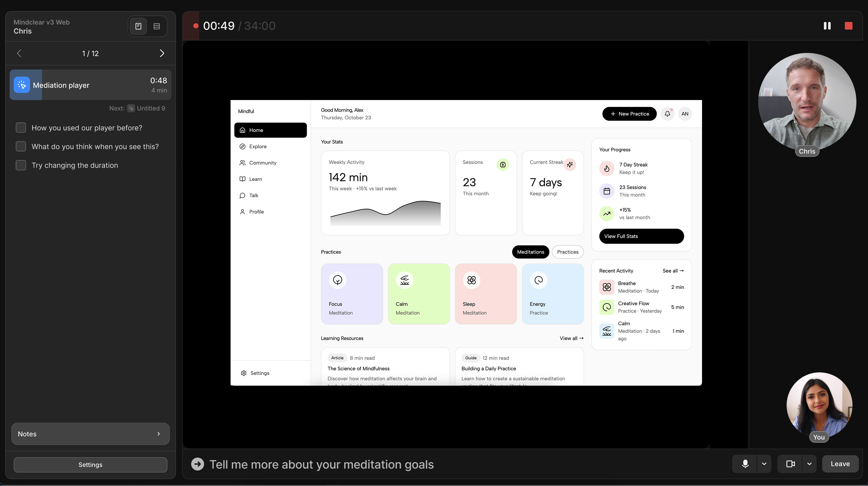Tick 'Try changing the duration' checkbox
This screenshot has height=486, width=868.
point(21,165)
